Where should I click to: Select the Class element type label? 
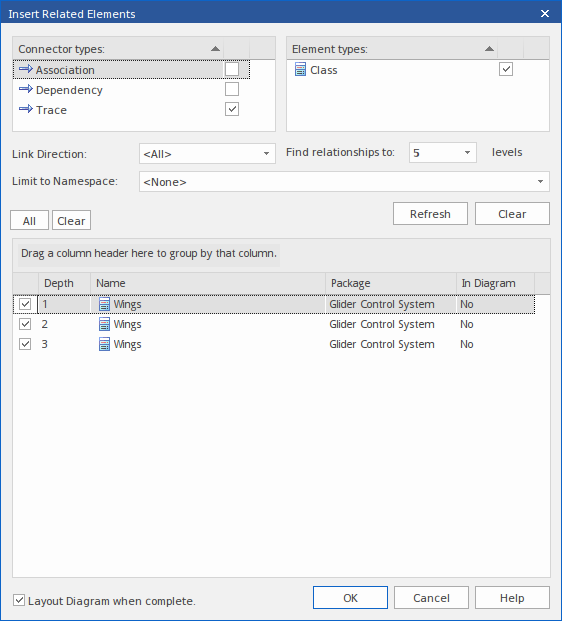[x=324, y=70]
